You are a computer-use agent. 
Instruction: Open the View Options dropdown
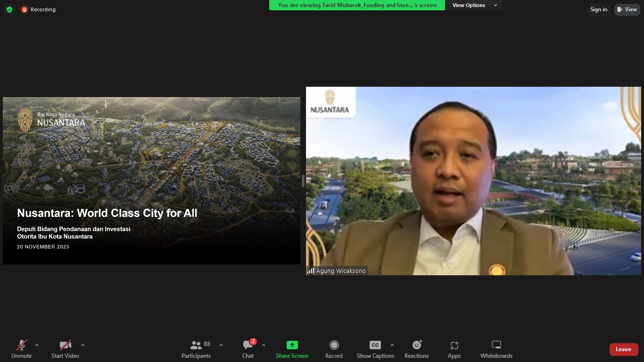[473, 5]
